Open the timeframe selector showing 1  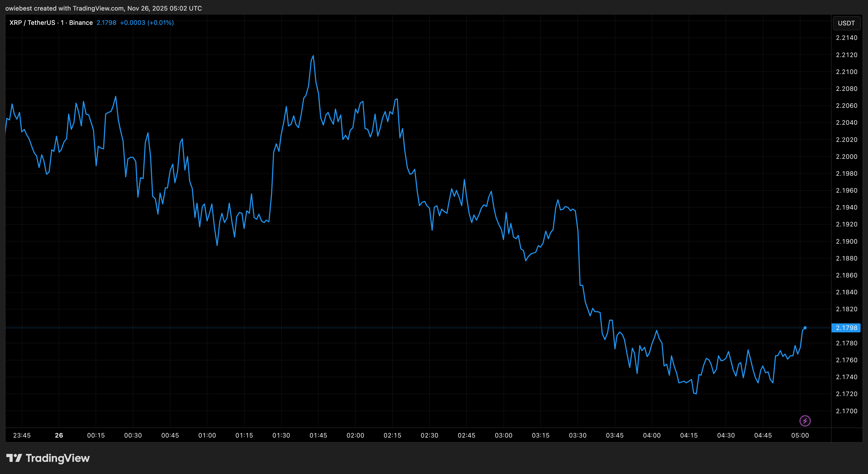tap(62, 22)
